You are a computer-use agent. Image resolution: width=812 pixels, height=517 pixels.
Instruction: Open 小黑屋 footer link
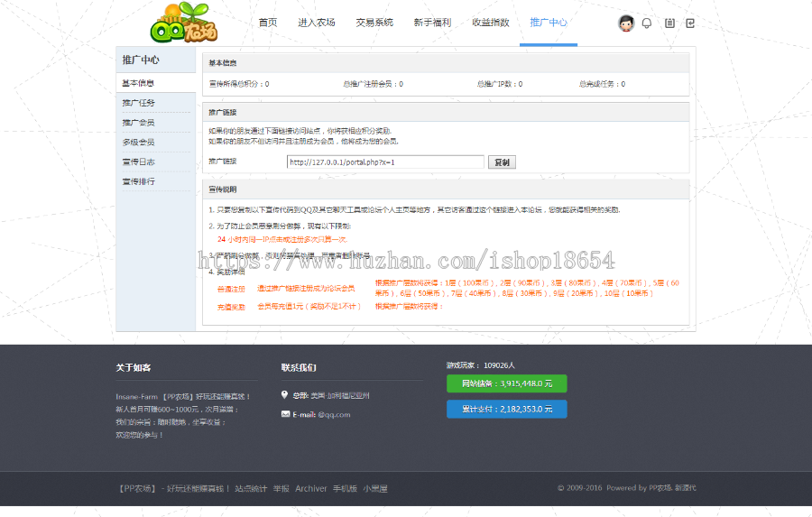click(x=375, y=488)
